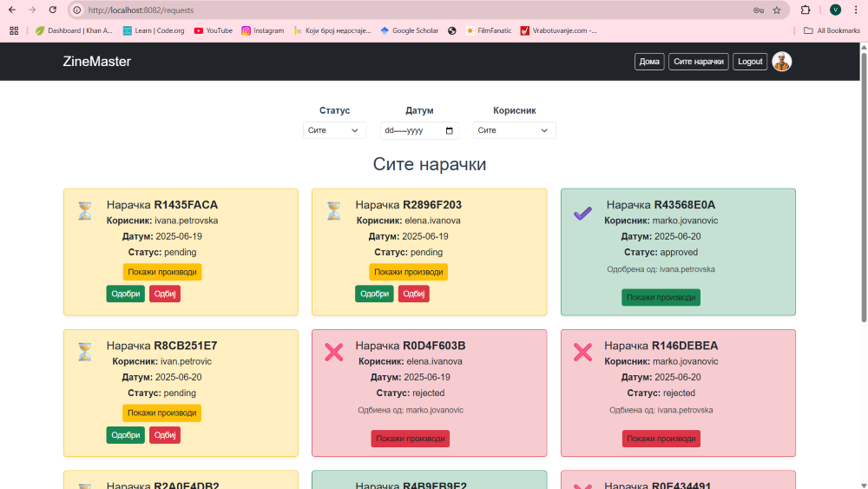Open the browser extensions puzzle icon
868x489 pixels.
(x=806, y=10)
